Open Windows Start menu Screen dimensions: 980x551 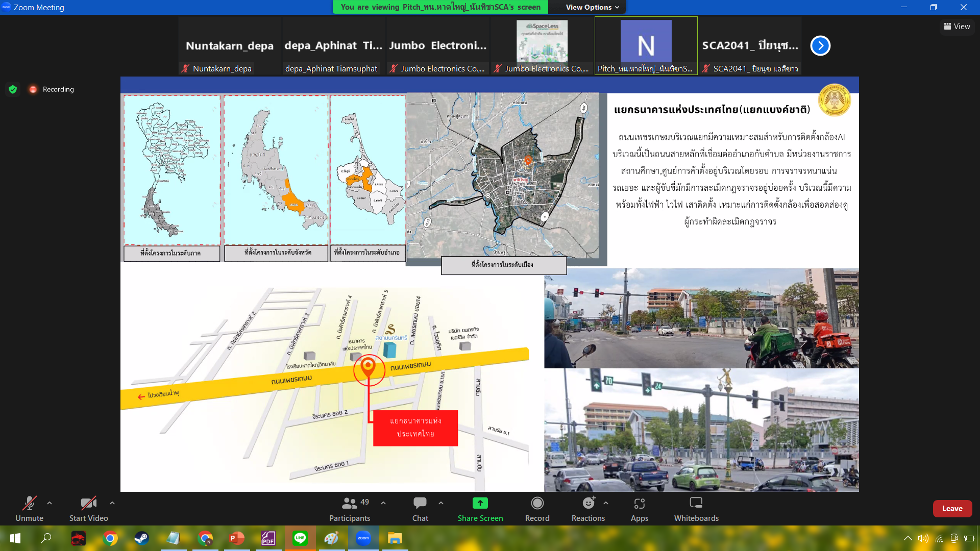click(15, 538)
